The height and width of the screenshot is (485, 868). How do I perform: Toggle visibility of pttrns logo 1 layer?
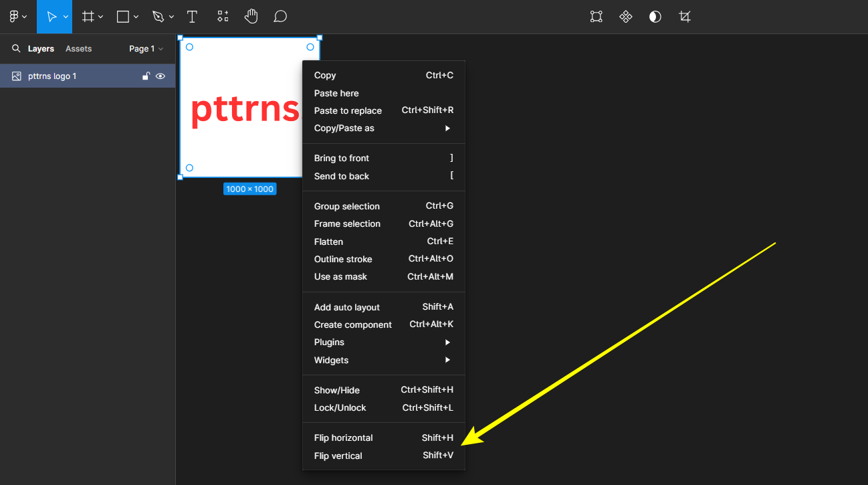point(160,76)
